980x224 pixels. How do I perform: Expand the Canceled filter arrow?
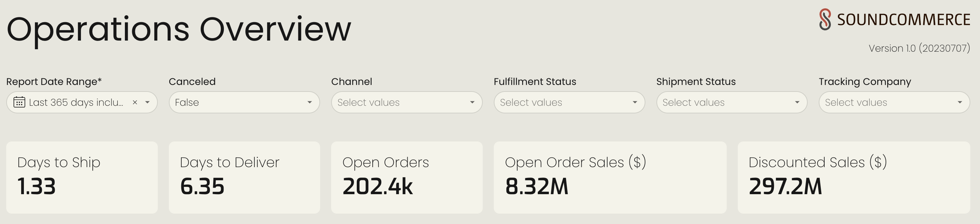(x=310, y=102)
